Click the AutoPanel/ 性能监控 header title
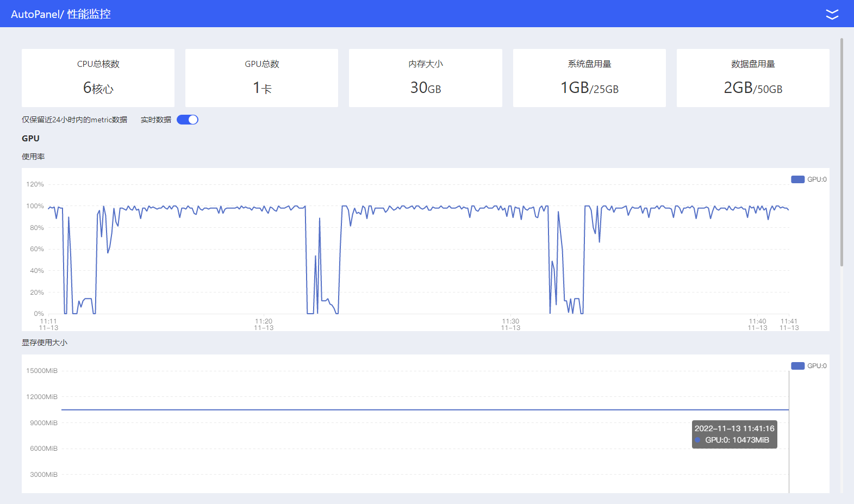 pyautogui.click(x=61, y=14)
